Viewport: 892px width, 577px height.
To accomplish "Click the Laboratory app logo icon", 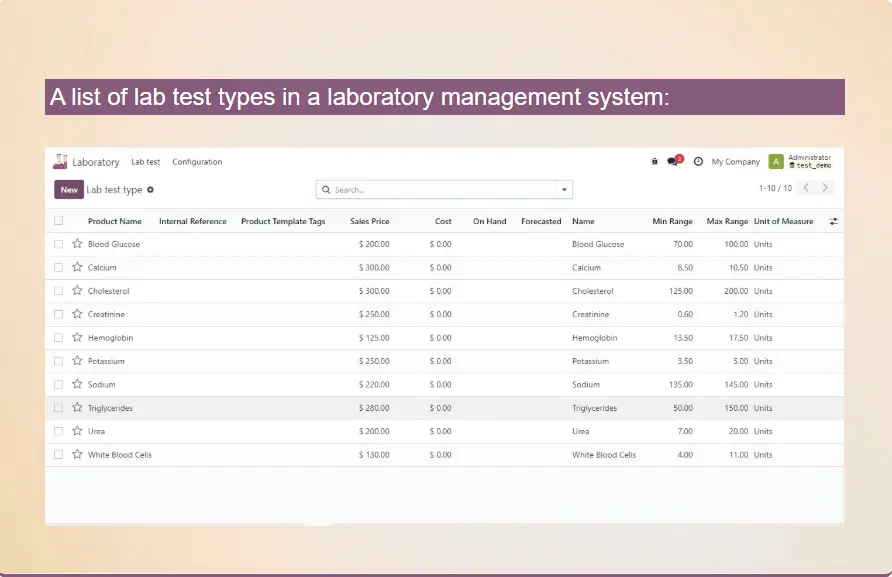I will click(x=61, y=161).
